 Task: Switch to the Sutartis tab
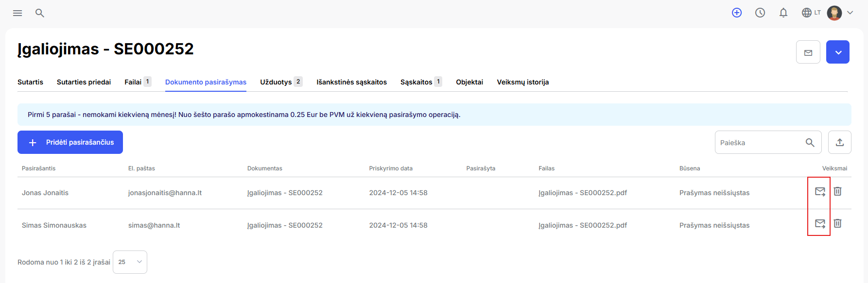click(x=30, y=82)
